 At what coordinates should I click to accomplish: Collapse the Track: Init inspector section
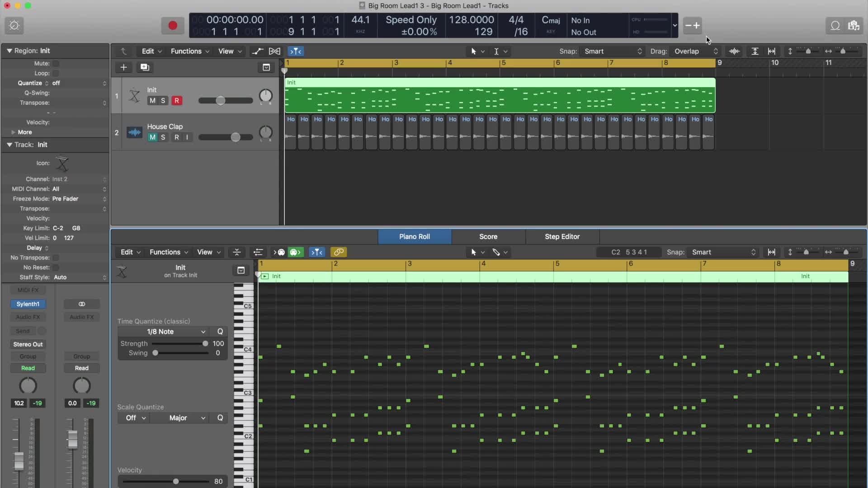(9, 145)
